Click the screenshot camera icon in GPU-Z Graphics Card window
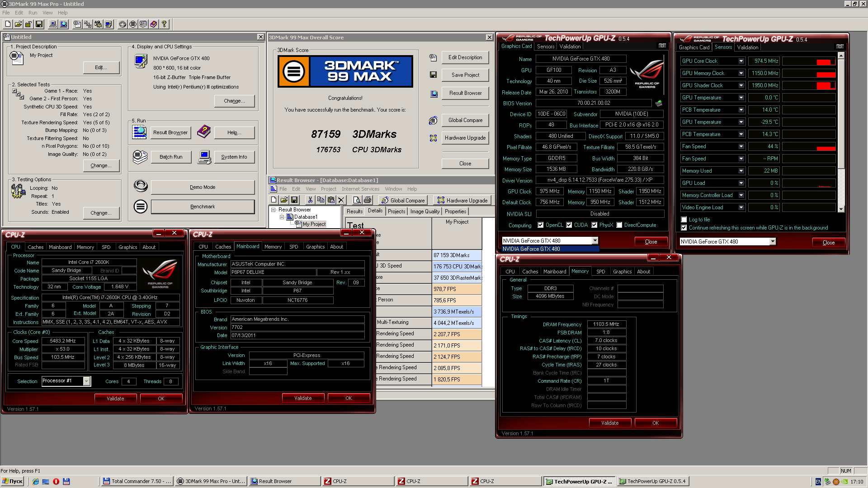Image resolution: width=868 pixels, height=488 pixels. (x=662, y=46)
